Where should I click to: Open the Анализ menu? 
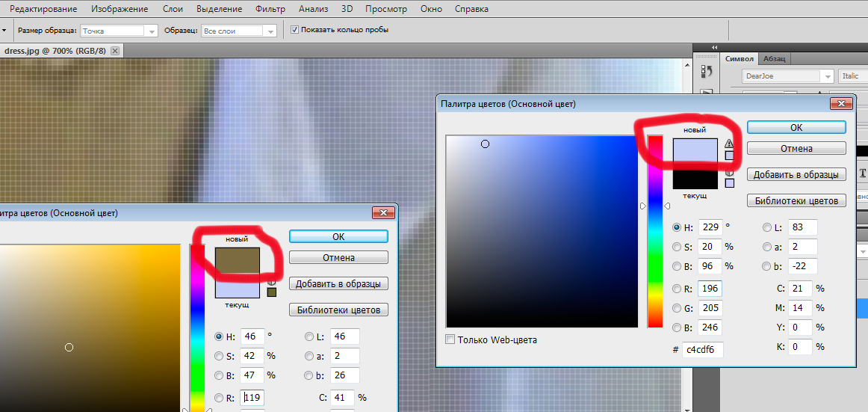(313, 9)
